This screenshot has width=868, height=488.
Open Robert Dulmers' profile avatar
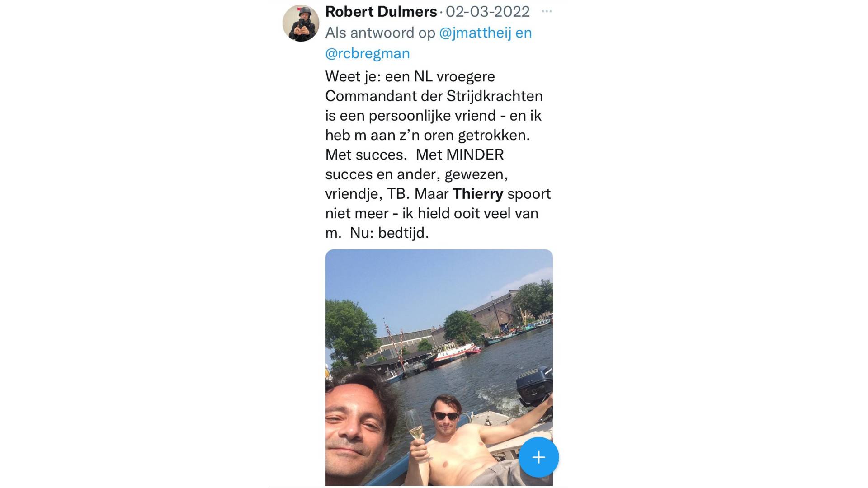301,23
